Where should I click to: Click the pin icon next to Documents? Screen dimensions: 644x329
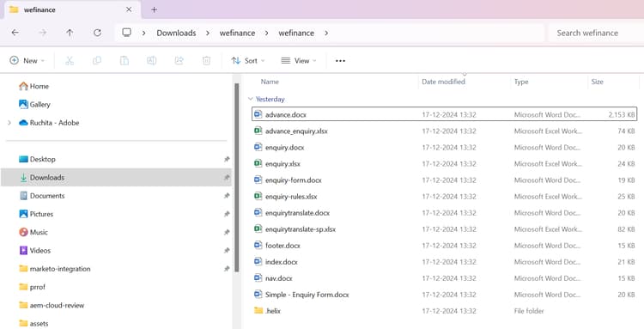tap(227, 196)
